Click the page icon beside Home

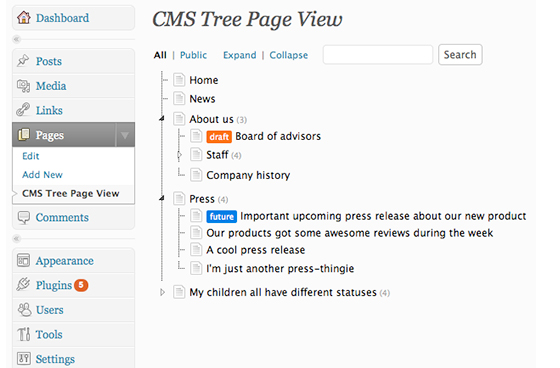(179, 80)
